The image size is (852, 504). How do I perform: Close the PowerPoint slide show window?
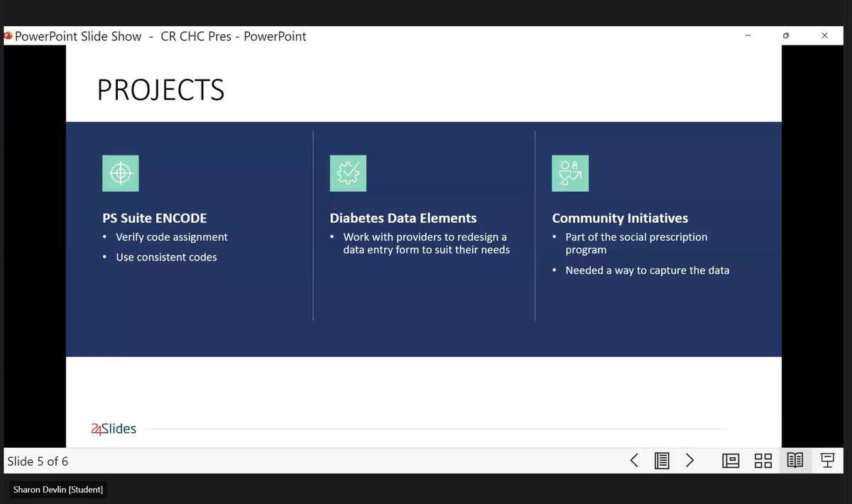pos(824,35)
